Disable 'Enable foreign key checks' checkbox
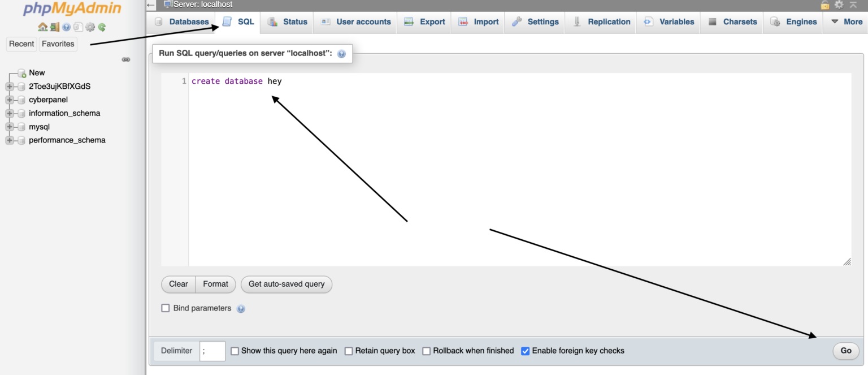868x375 pixels. tap(526, 351)
